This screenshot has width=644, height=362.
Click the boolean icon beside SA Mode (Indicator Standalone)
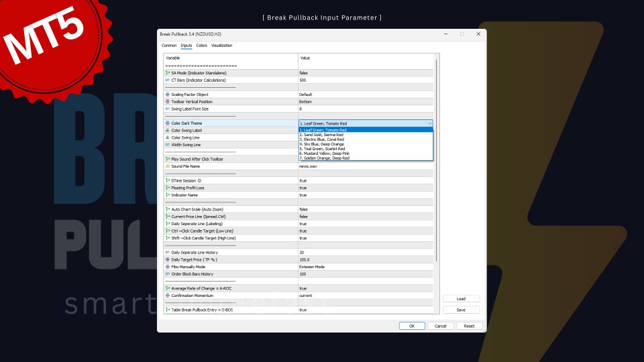point(168,72)
